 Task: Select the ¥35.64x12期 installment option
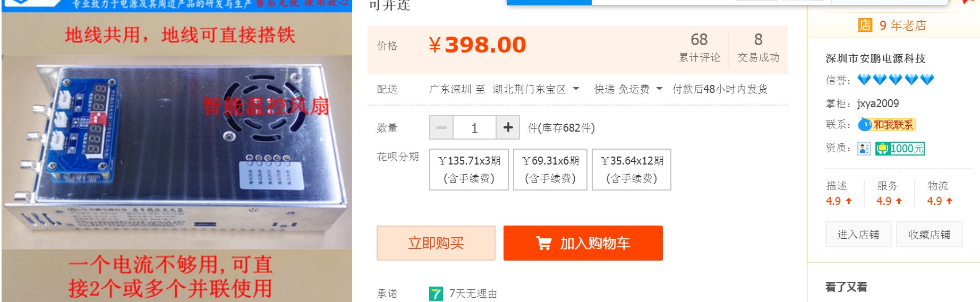tap(632, 169)
